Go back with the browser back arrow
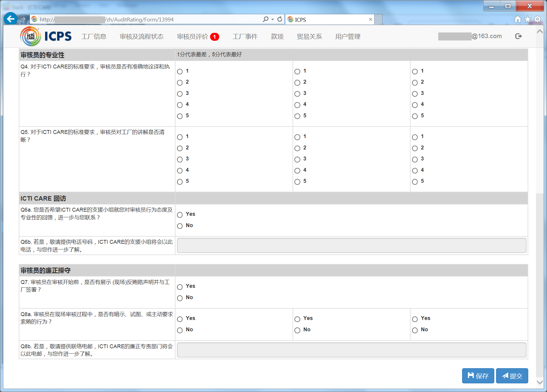The height and width of the screenshot is (392, 547). (x=10, y=19)
